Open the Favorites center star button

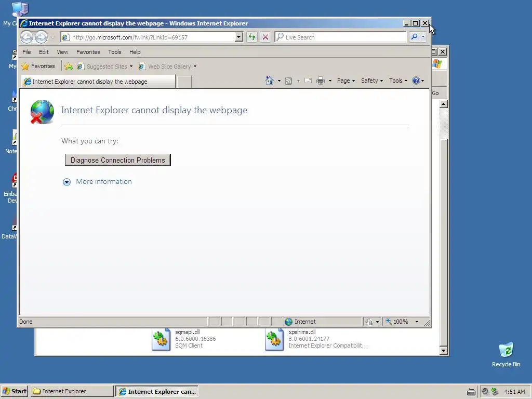click(38, 66)
